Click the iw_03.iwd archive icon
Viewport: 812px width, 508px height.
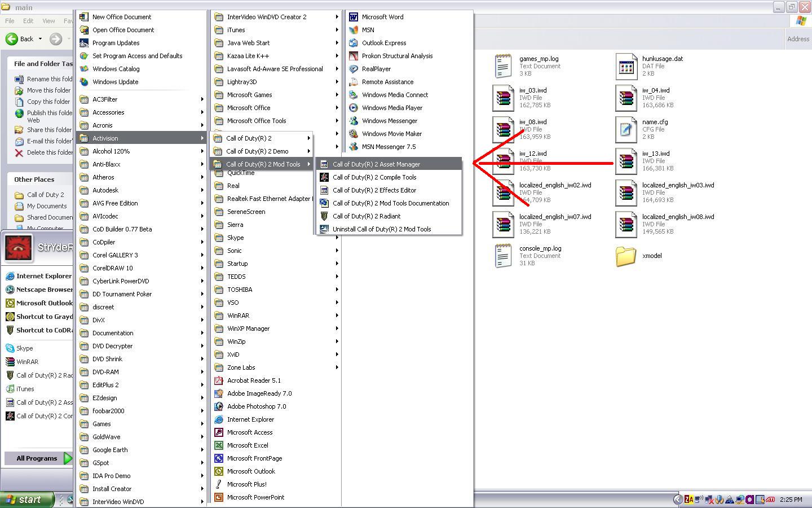coord(504,98)
